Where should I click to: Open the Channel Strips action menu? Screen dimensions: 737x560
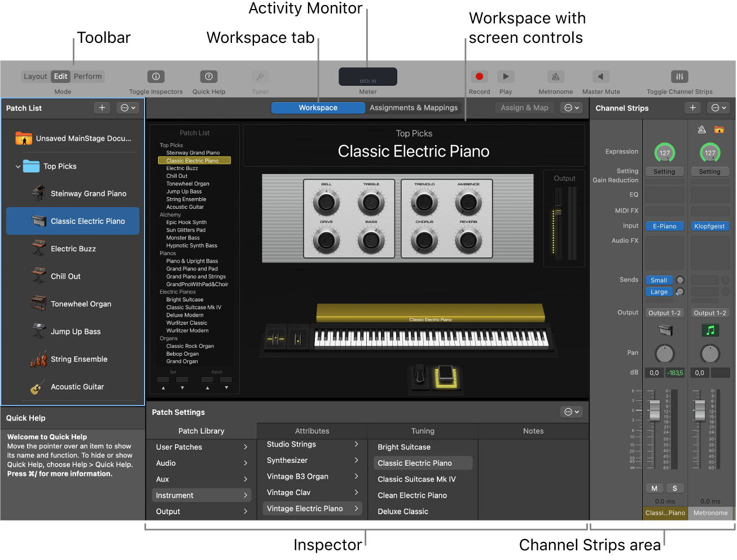click(718, 108)
